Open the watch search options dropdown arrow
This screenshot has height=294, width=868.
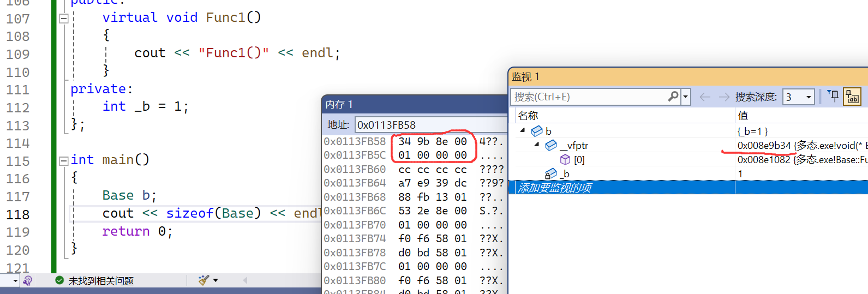pyautogui.click(x=686, y=97)
